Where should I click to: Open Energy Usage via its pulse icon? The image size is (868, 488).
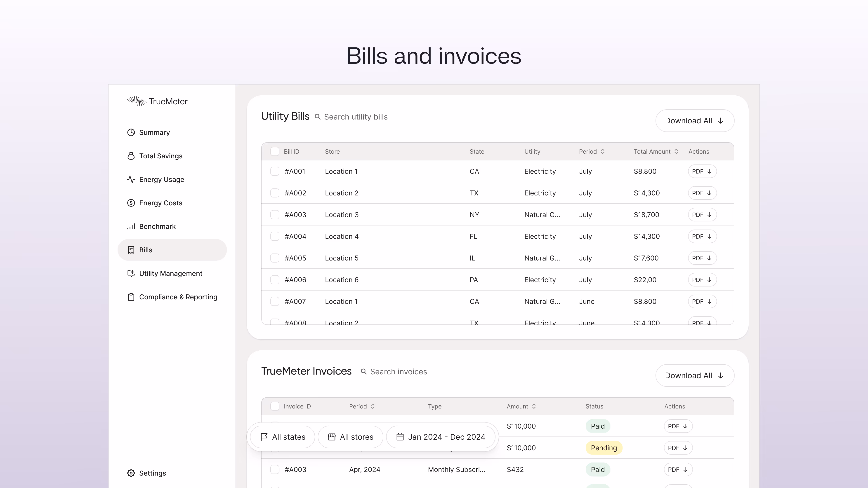tap(131, 180)
